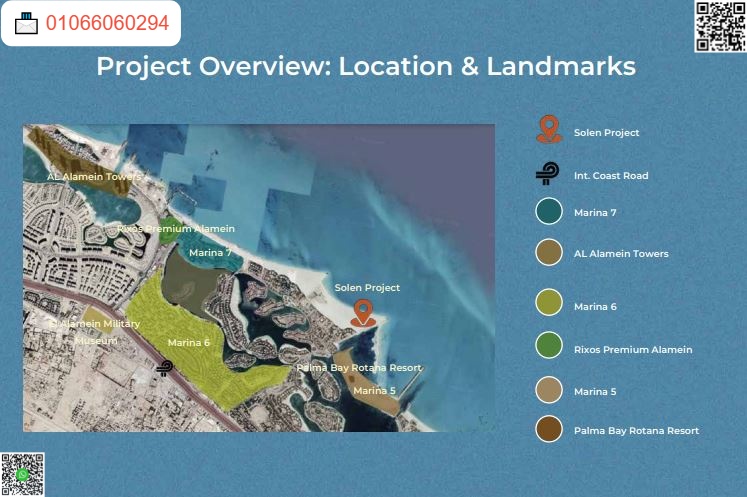
Task: Click the 'Marina 5' legend label
Action: click(x=595, y=392)
